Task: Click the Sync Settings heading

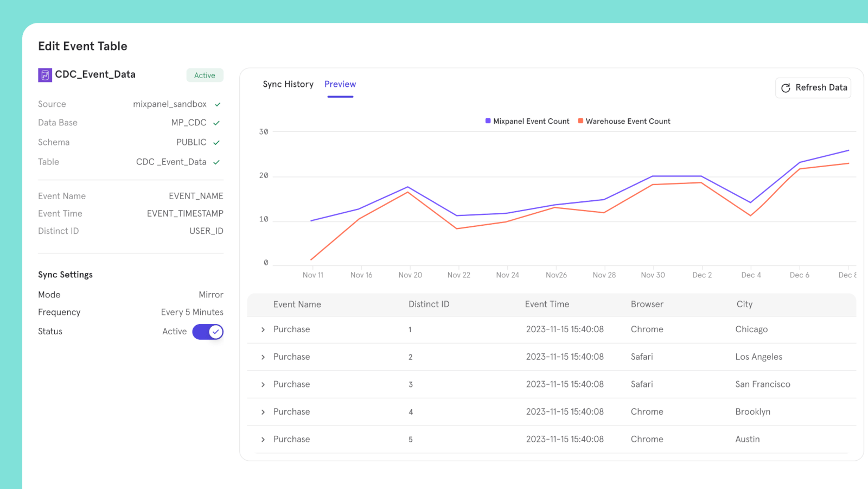Action: click(x=65, y=275)
